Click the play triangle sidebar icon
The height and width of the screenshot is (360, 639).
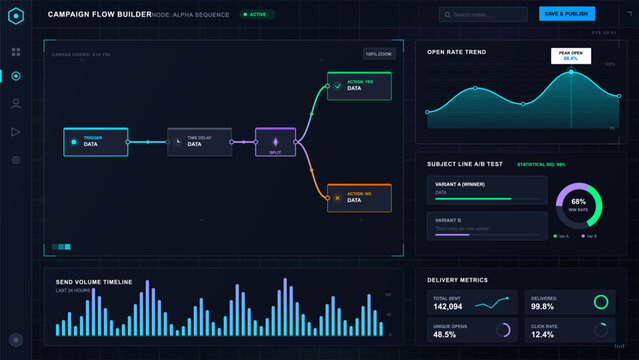15,132
